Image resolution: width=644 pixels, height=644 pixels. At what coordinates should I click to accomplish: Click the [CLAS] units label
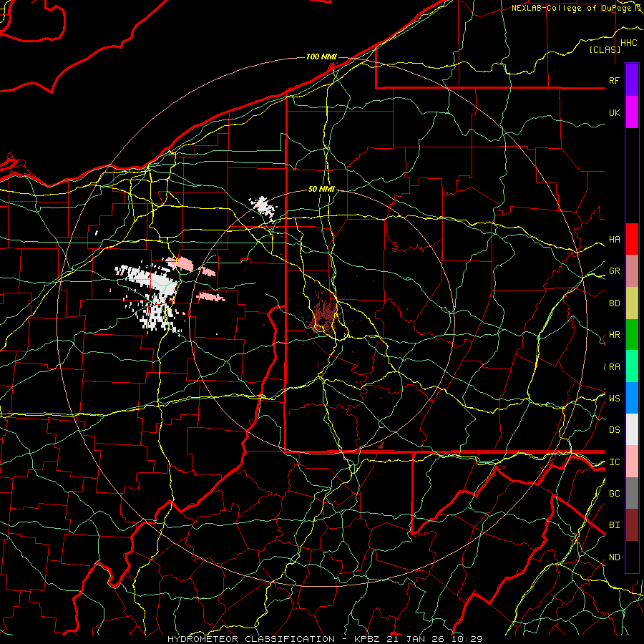click(605, 49)
